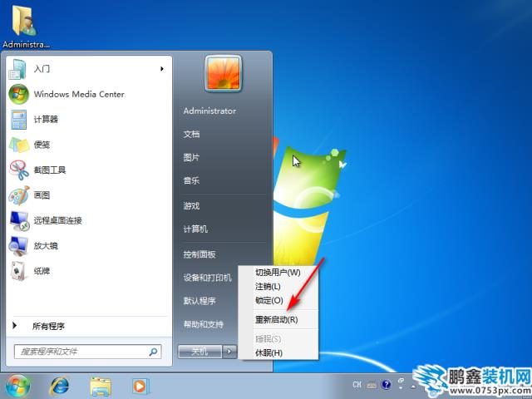Click the CH language indicator

(x=357, y=384)
